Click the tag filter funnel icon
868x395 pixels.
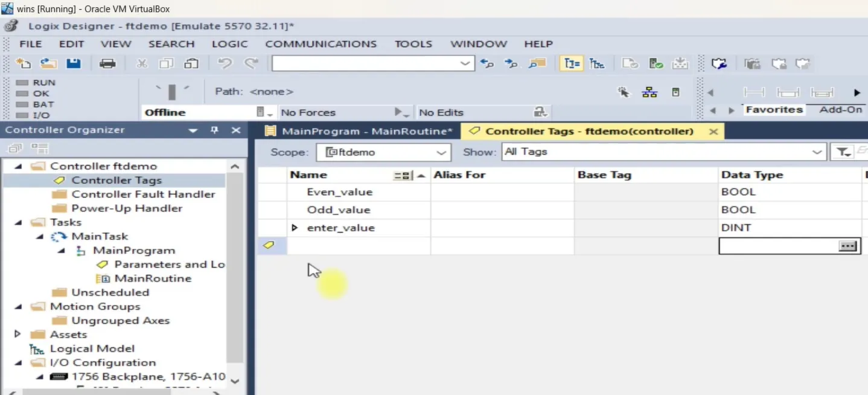[841, 152]
